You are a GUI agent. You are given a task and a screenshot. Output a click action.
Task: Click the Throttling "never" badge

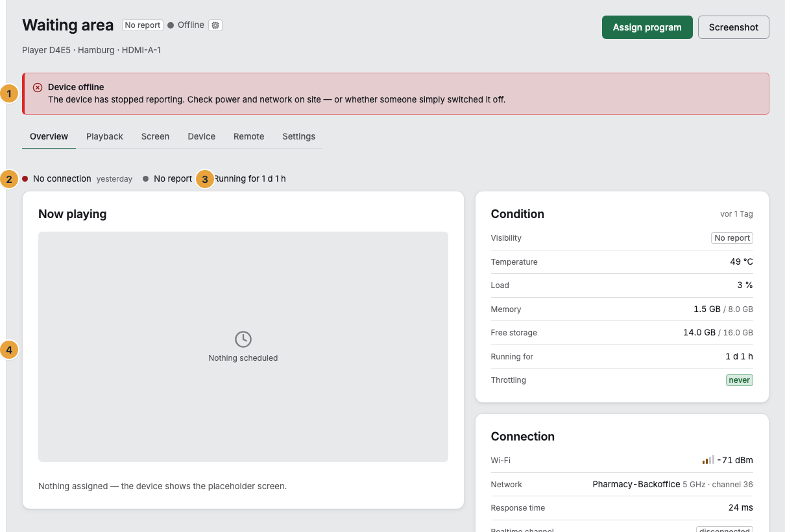click(x=740, y=380)
